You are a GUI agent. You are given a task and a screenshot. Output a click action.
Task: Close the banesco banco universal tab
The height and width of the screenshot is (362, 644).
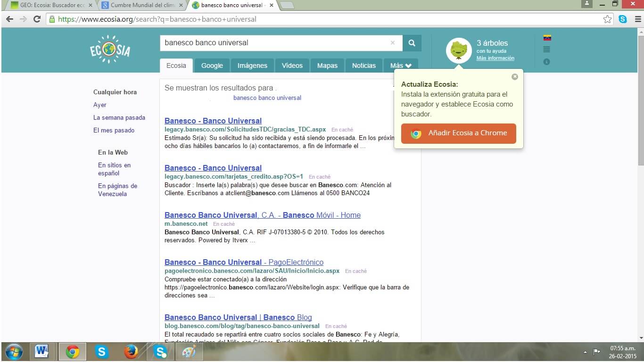tap(272, 5)
